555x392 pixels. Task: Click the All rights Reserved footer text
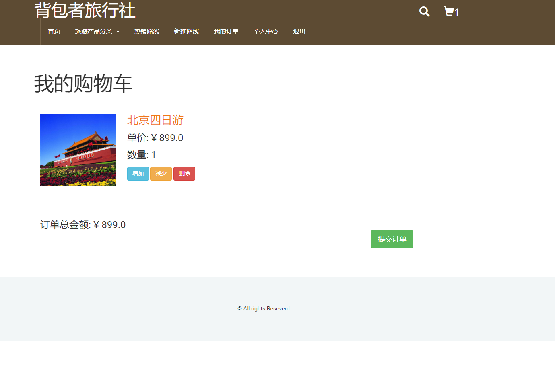(263, 308)
